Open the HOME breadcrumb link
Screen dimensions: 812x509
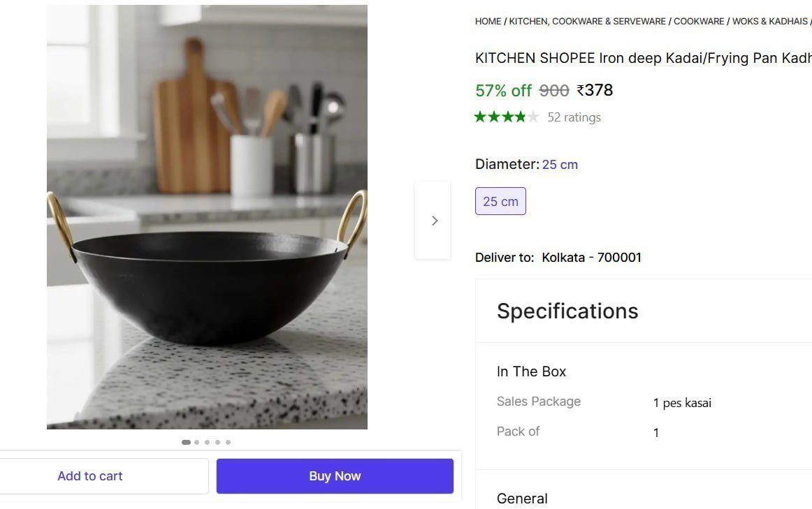488,21
